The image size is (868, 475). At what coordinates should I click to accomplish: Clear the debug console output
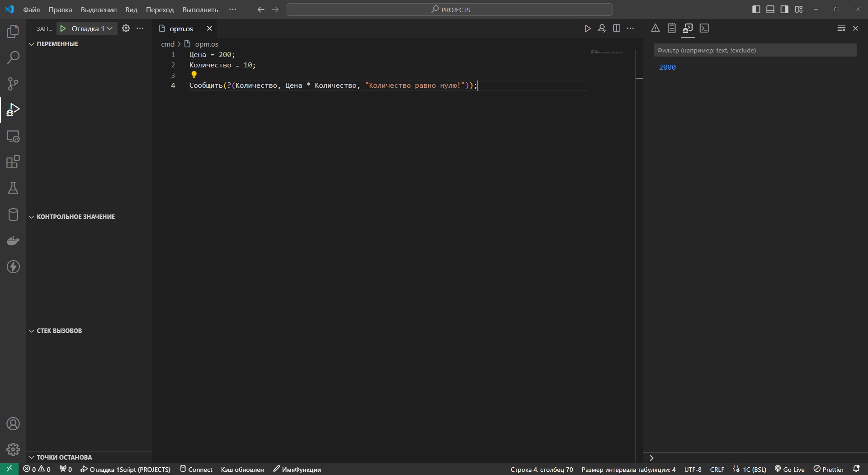coord(841,28)
